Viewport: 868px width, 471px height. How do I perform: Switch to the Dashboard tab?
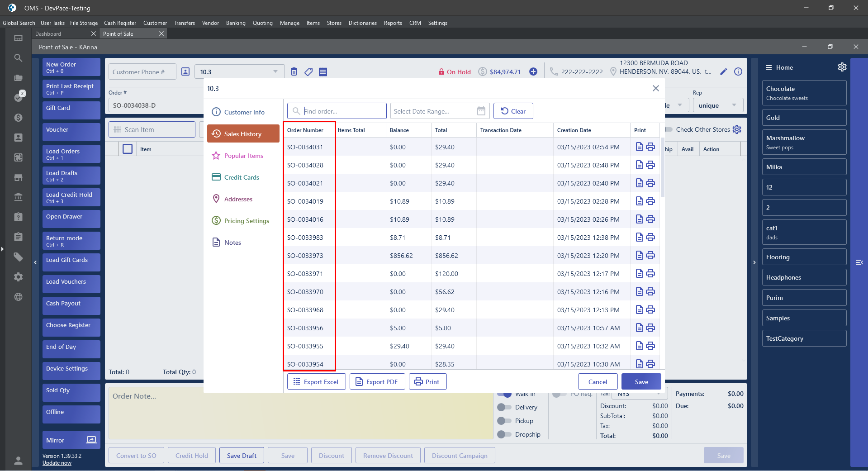click(x=48, y=34)
